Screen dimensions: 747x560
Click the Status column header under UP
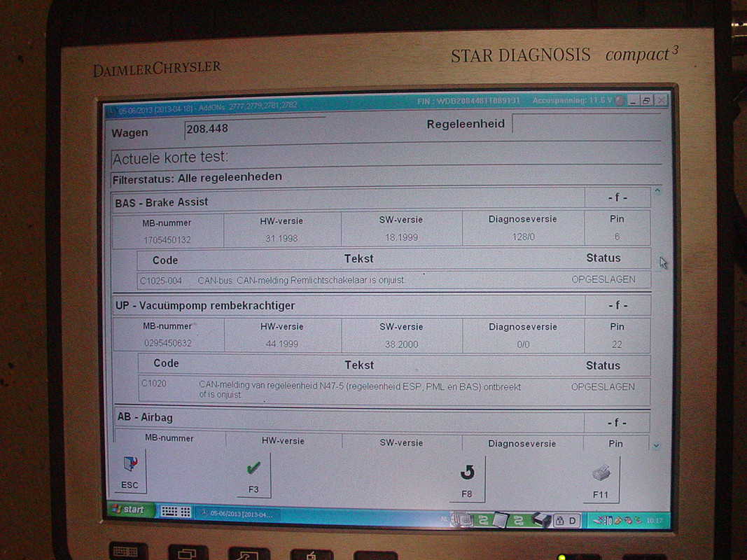pos(603,365)
